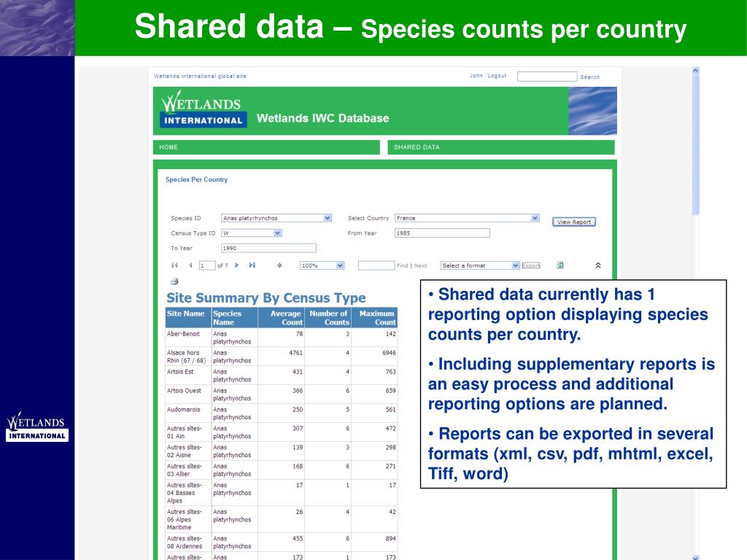The image size is (747, 560).
Task: Open Wetlands International global site link
Action: [200, 76]
